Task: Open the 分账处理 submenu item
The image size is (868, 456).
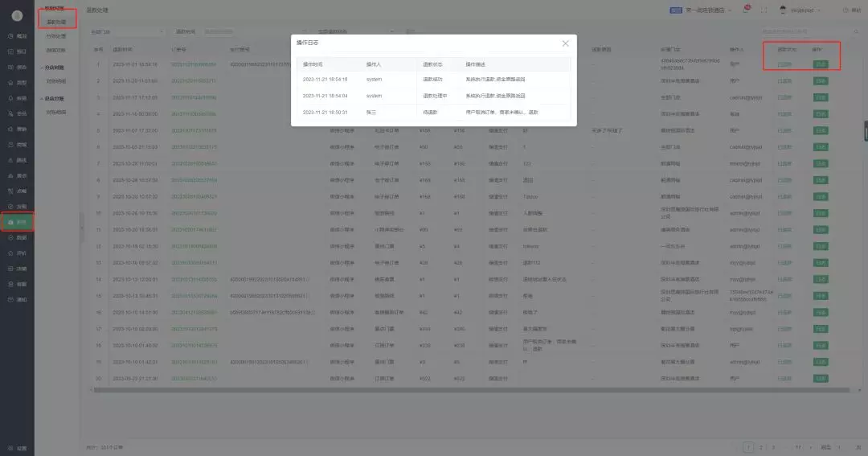Action: click(x=56, y=36)
